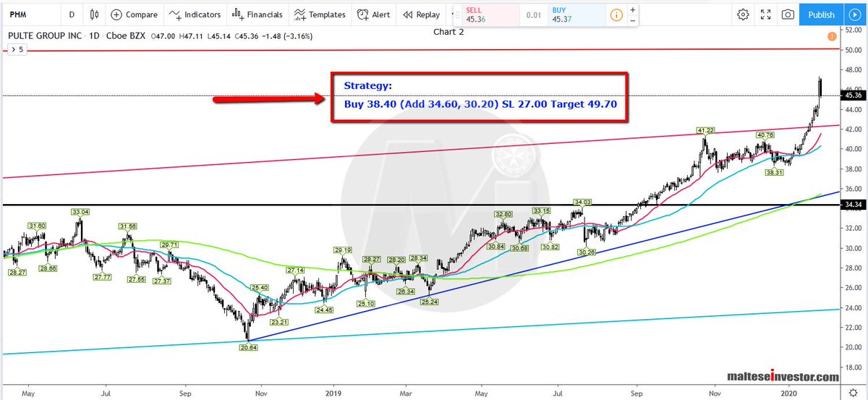Toggle fullscreen mode icon

(766, 14)
